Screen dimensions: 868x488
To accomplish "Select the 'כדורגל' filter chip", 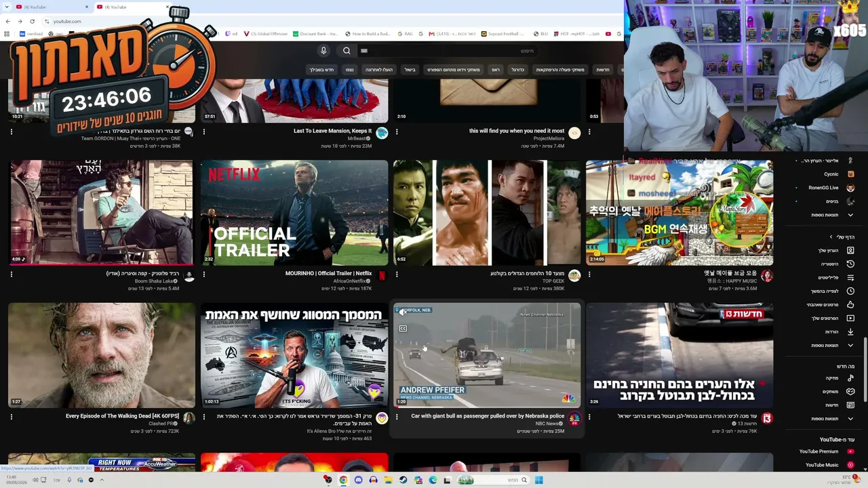I will [x=517, y=70].
